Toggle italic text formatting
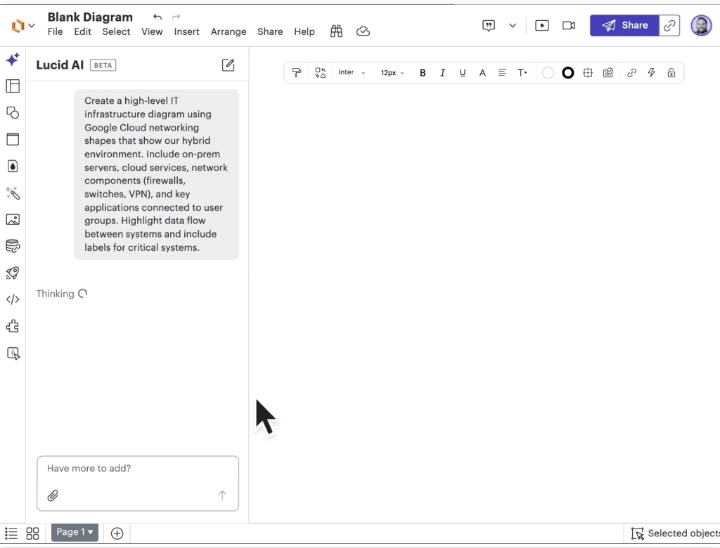Screen dimensions: 720x548 coord(442,73)
